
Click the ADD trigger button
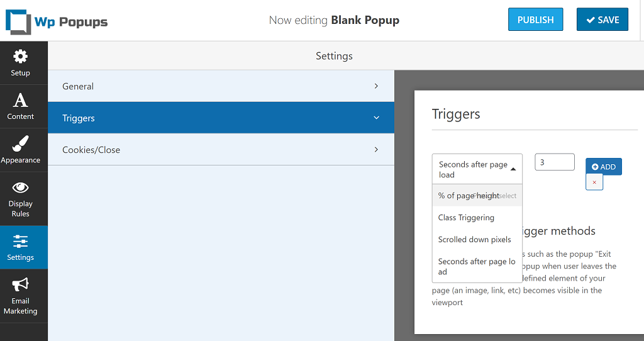point(603,167)
